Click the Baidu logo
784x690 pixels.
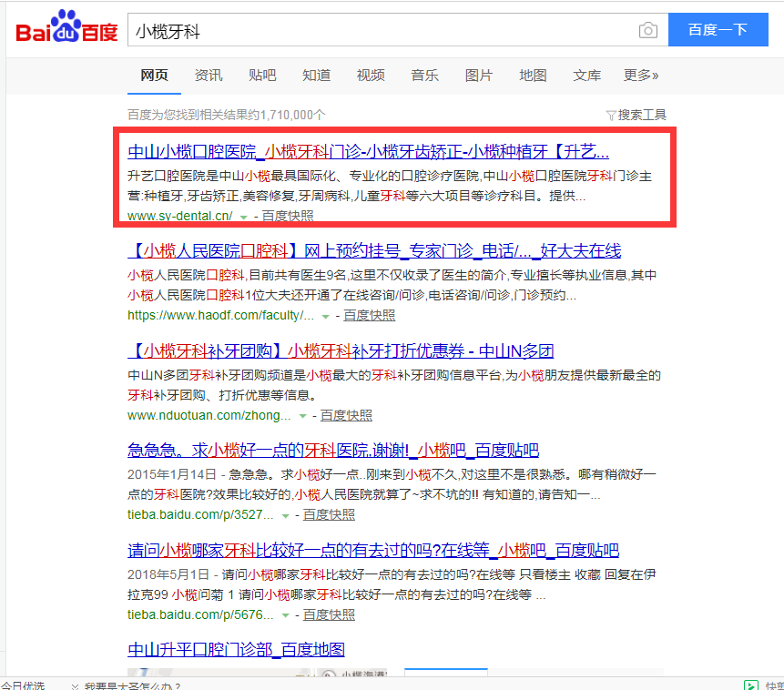coord(67,27)
